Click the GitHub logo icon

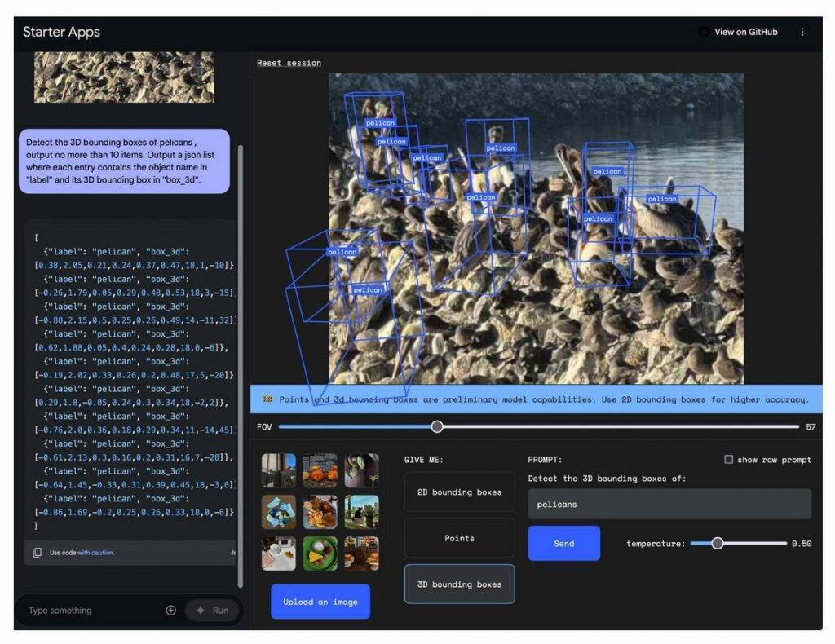coord(704,32)
